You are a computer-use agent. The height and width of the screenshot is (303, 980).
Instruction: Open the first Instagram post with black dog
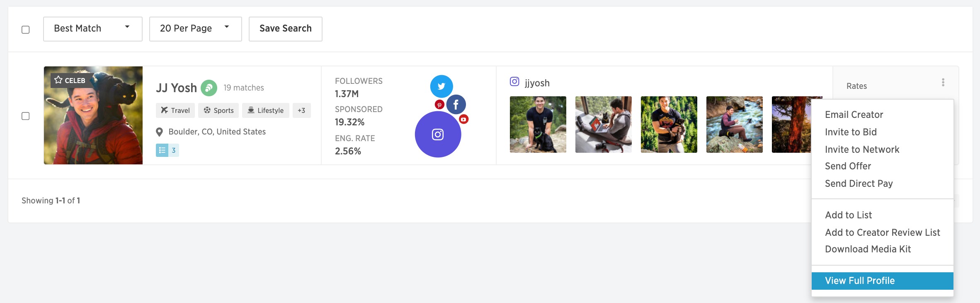click(538, 125)
